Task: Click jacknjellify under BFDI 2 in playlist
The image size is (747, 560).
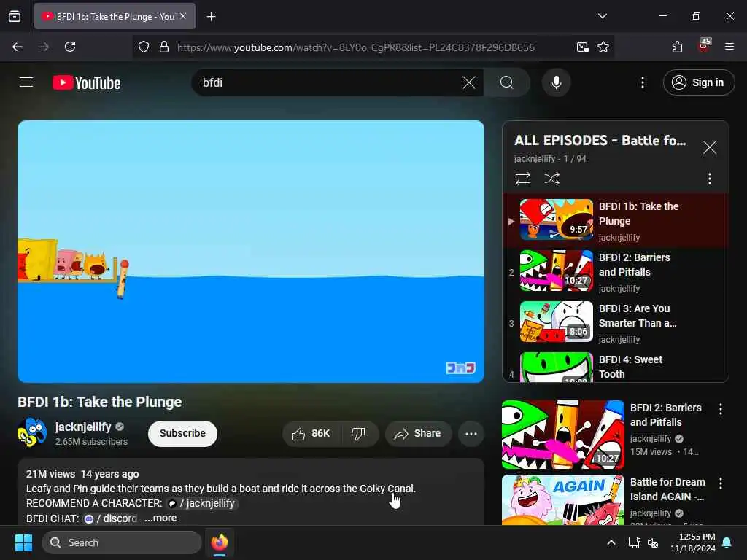Action: [619, 288]
